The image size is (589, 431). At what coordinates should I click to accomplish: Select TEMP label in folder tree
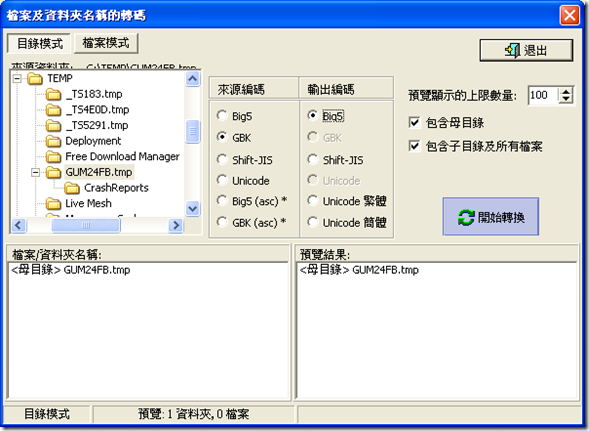coord(60,79)
